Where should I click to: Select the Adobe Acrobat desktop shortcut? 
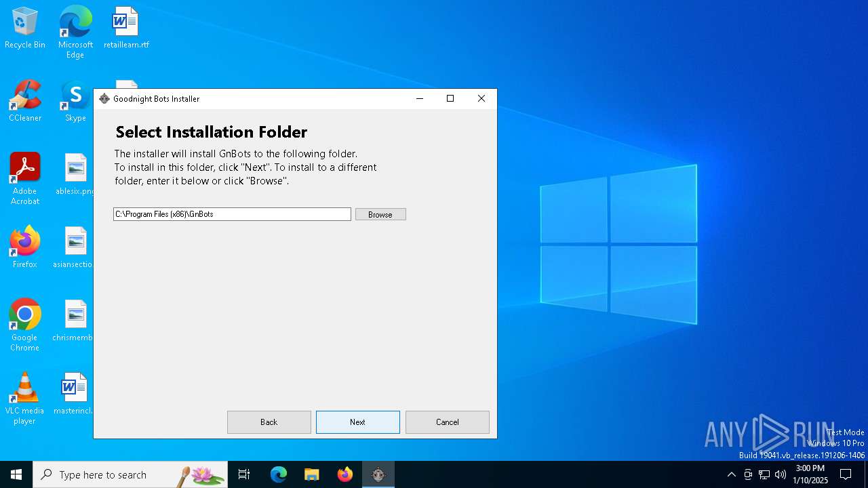pos(25,178)
